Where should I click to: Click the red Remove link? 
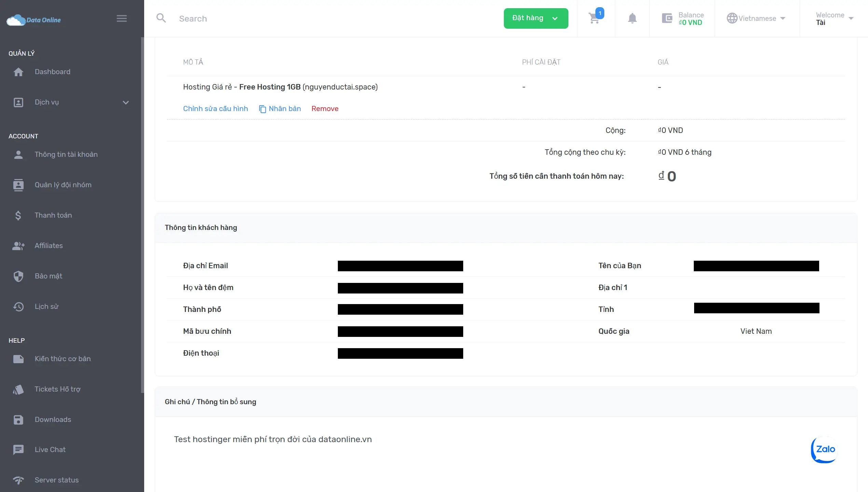pos(325,109)
